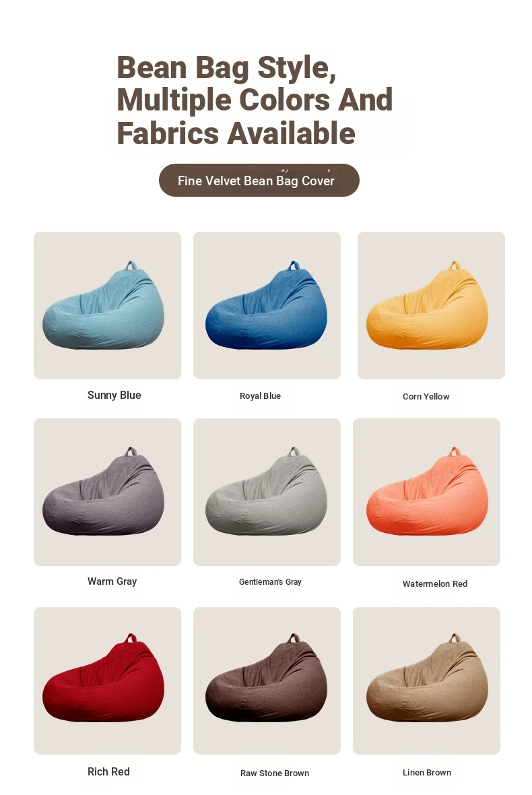This screenshot has width=532, height=795.
Task: Choose the Linen Brown bean bag image
Action: click(x=427, y=680)
